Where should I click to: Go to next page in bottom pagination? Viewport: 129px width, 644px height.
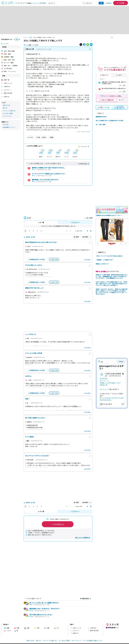[x=87, y=507]
